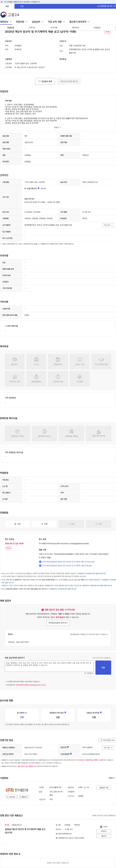Click the 식사제공 welfare icon
116x868 pixels.
click(80, 378)
